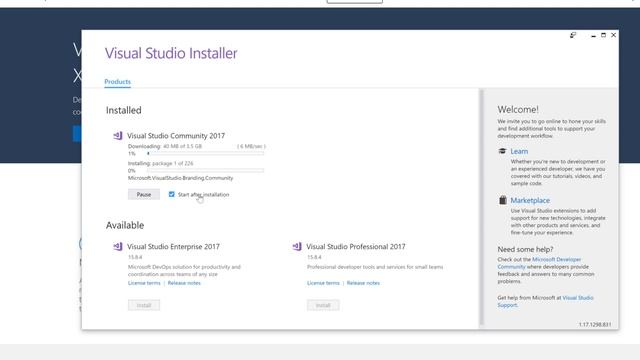Switch to the Products tab
This screenshot has width=640, height=360.
coord(118,82)
